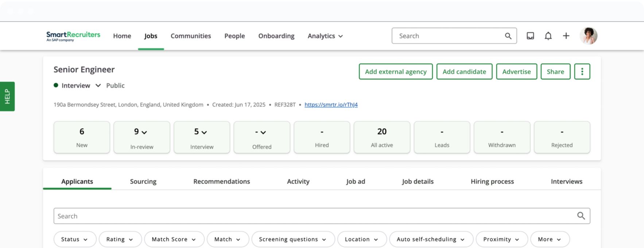The height and width of the screenshot is (248, 644).
Task: Click the magnifier icon in top search bar
Action: [508, 36]
